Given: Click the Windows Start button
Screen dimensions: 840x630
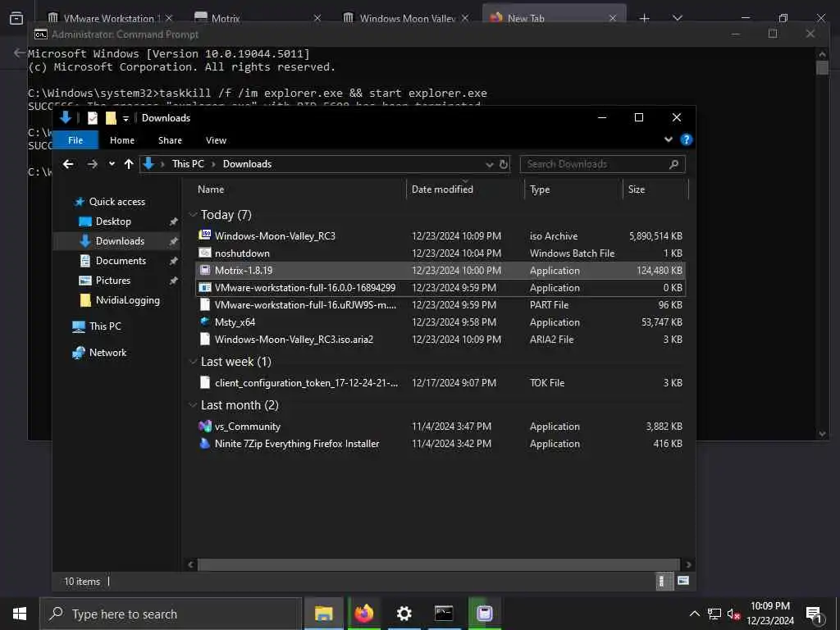Looking at the screenshot, I should 20,614.
